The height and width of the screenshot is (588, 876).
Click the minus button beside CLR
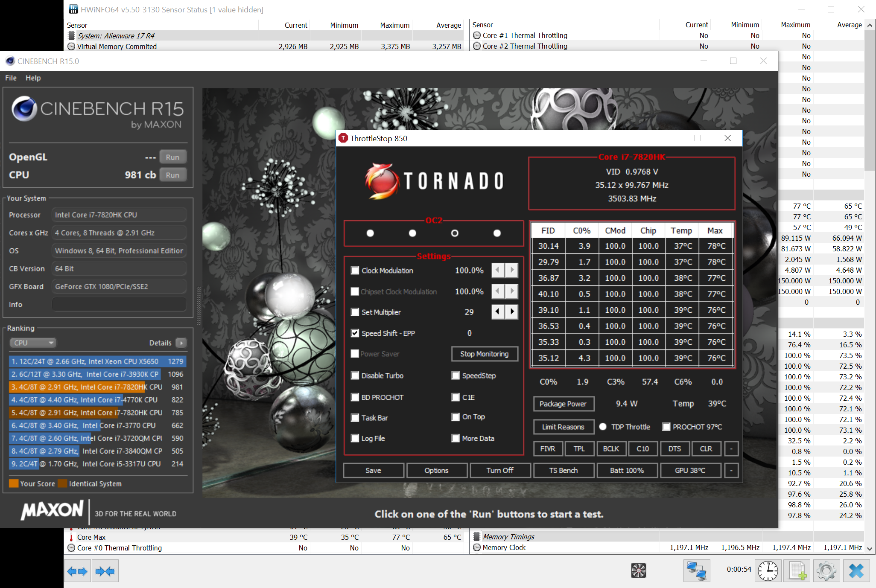pos(731,448)
